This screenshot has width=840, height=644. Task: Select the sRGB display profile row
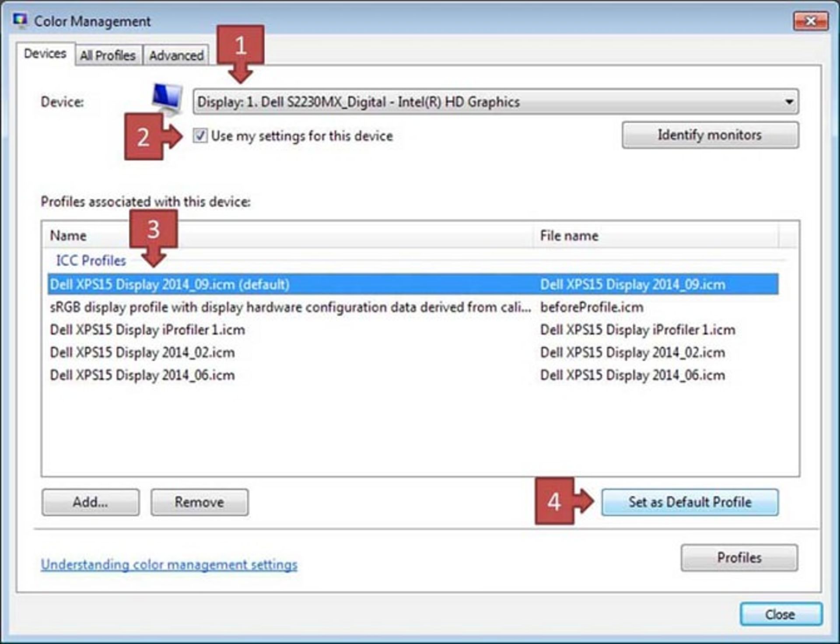click(413, 307)
